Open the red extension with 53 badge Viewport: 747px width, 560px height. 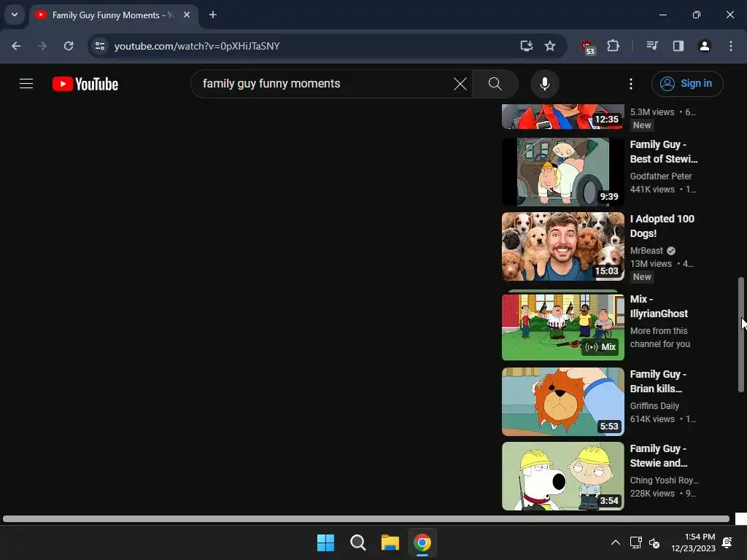point(589,47)
